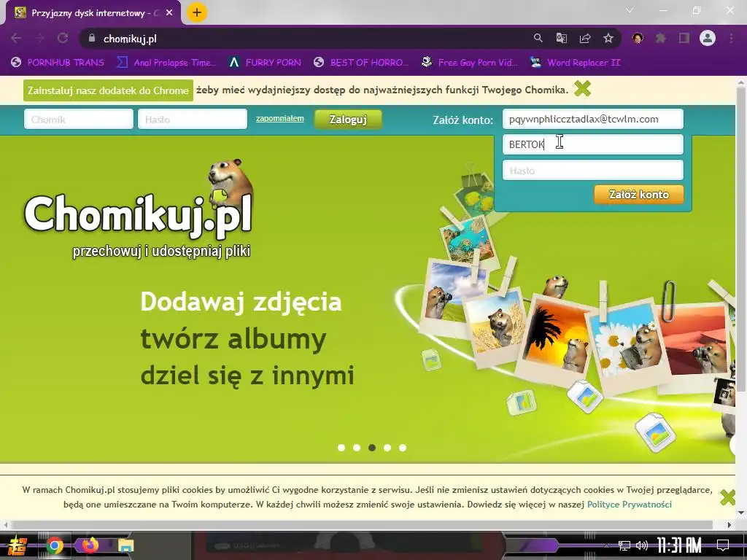Bookmark this page with star
The height and width of the screenshot is (560, 747).
click(x=608, y=38)
